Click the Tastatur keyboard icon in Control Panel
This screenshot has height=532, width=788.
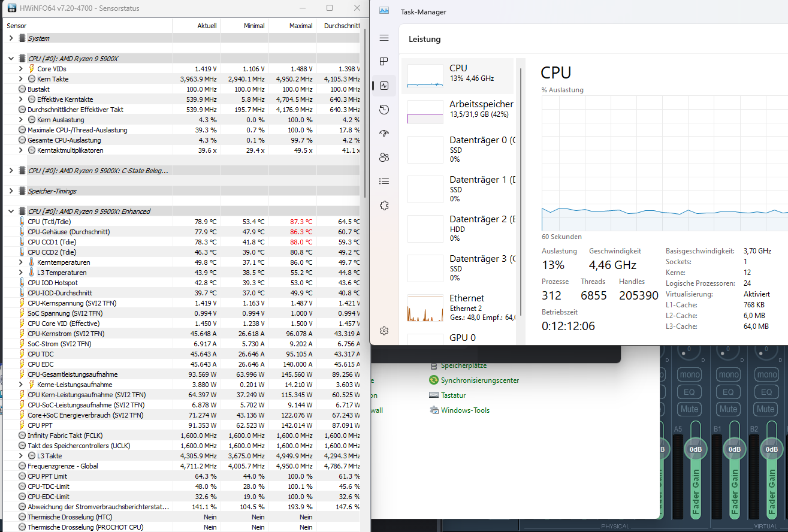[434, 395]
